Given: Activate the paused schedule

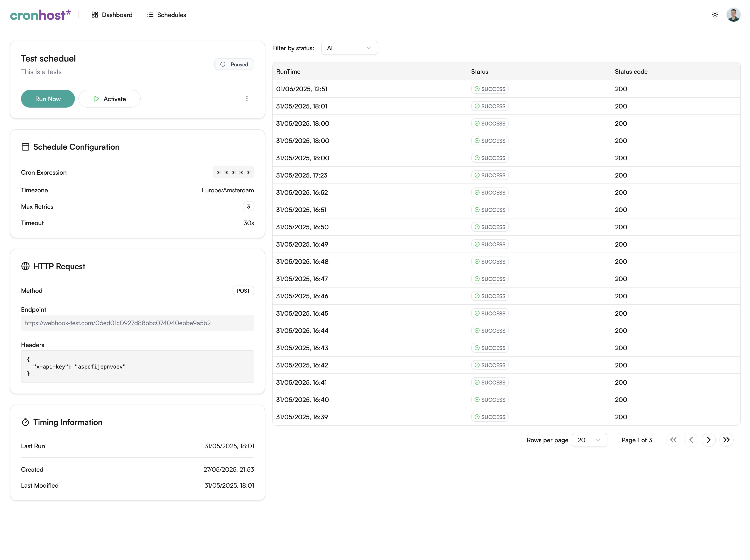Looking at the screenshot, I should (109, 99).
